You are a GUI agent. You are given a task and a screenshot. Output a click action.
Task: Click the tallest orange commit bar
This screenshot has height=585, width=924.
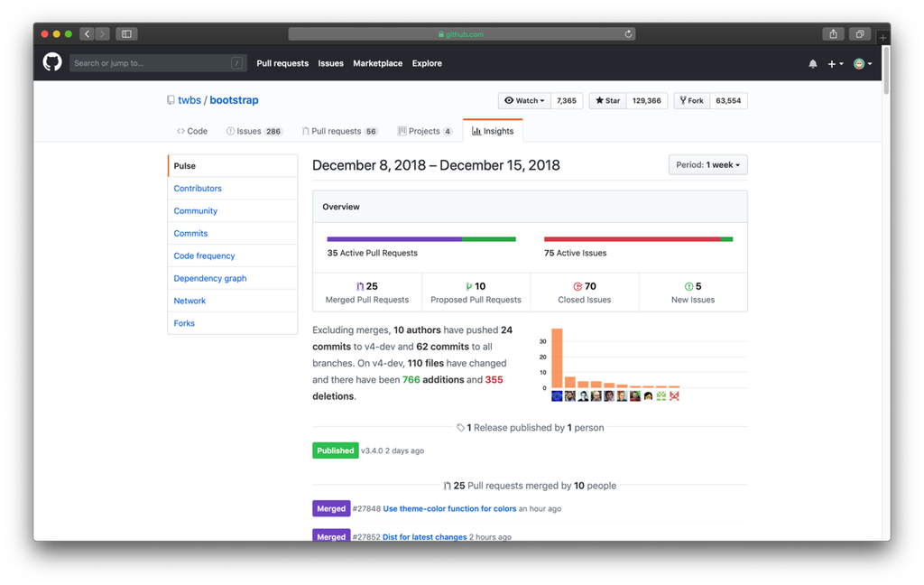[557, 358]
